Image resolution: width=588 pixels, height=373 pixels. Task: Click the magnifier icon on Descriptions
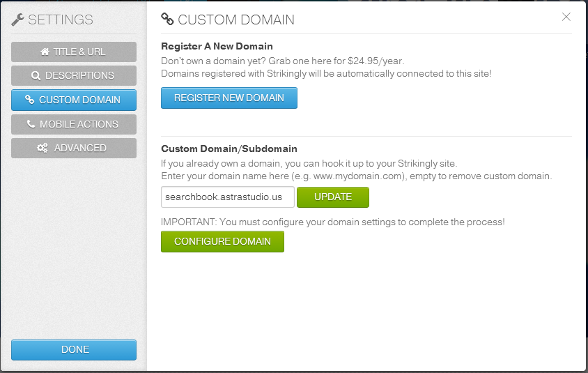(36, 75)
